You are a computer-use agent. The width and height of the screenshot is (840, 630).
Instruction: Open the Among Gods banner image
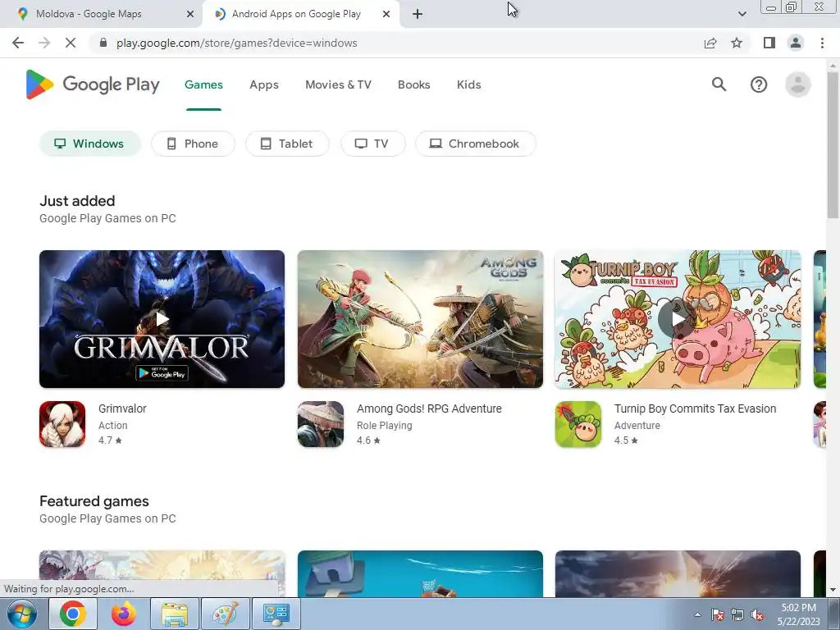(x=420, y=319)
